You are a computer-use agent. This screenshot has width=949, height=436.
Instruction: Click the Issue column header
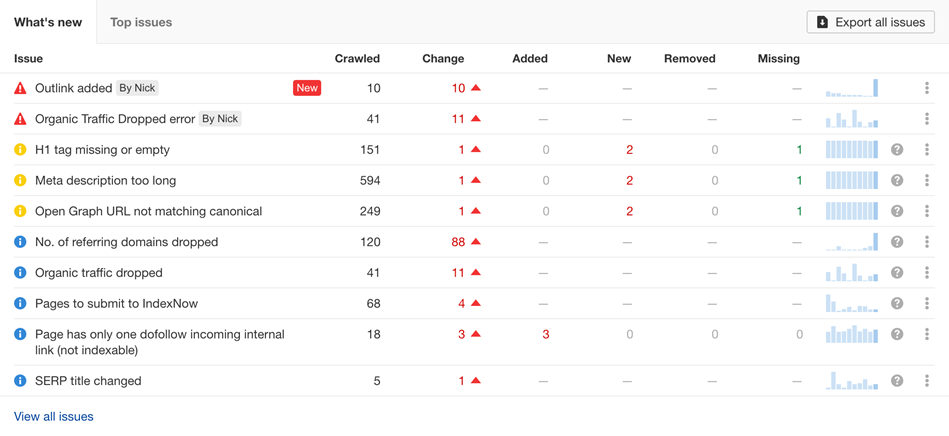[x=28, y=59]
